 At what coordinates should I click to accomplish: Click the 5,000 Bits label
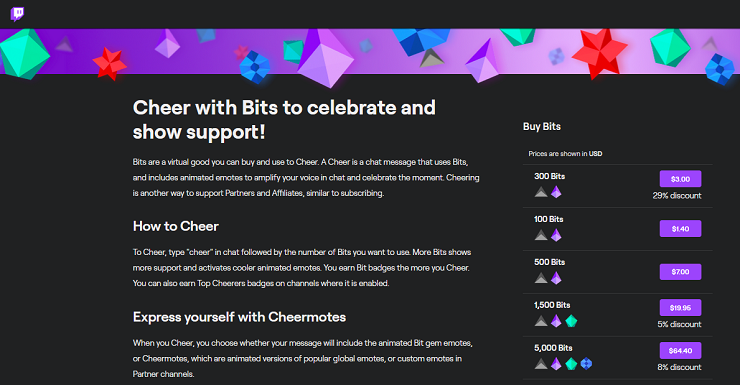tap(553, 348)
